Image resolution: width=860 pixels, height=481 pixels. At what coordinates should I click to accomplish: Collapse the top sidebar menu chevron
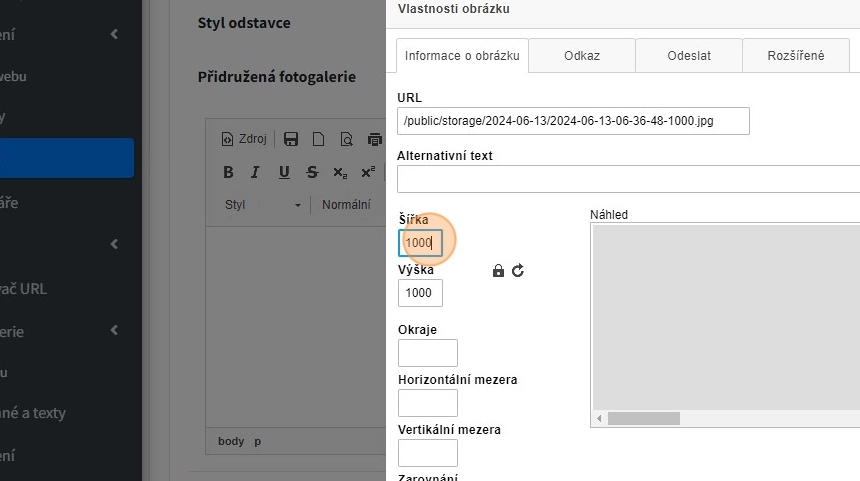pos(114,35)
